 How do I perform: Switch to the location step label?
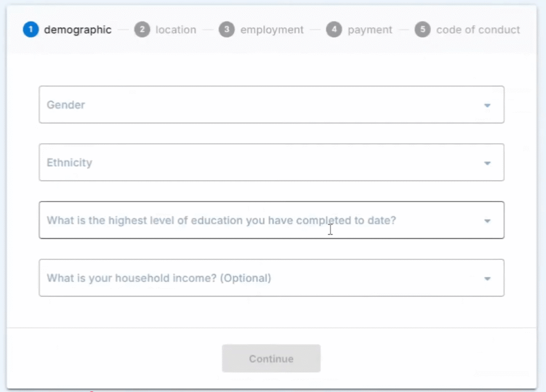(175, 30)
